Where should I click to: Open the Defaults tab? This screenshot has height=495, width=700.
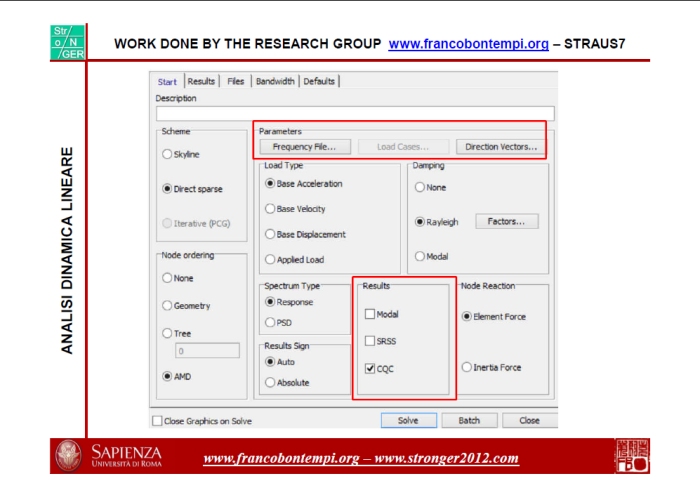[319, 81]
